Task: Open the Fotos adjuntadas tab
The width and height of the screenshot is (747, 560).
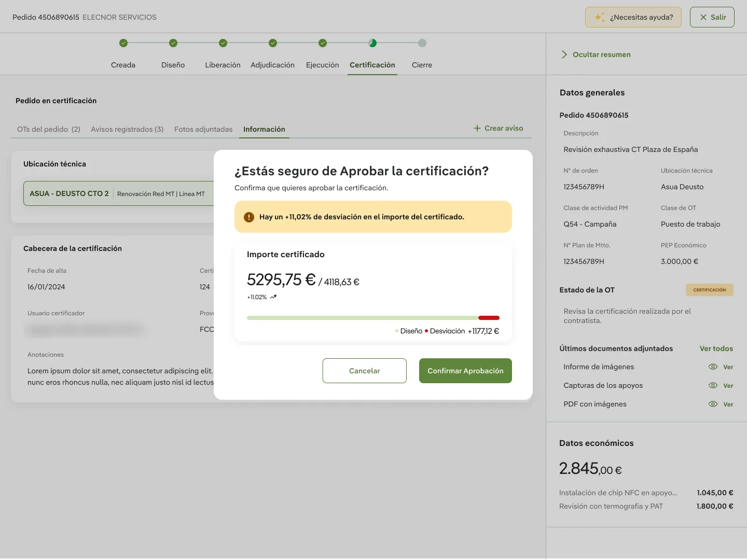Action: pyautogui.click(x=203, y=129)
